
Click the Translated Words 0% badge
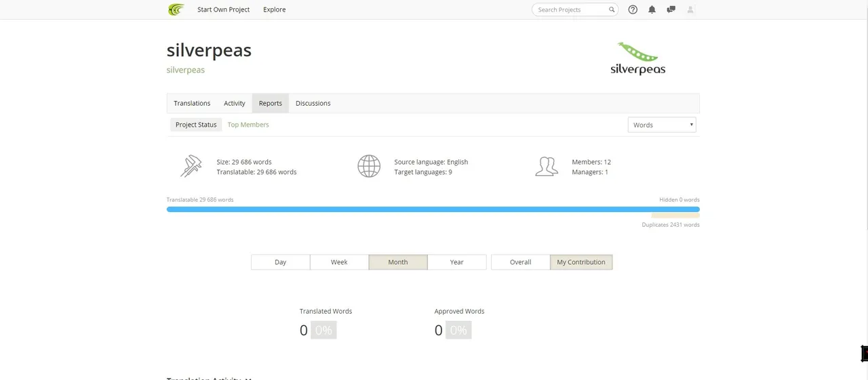[323, 330]
